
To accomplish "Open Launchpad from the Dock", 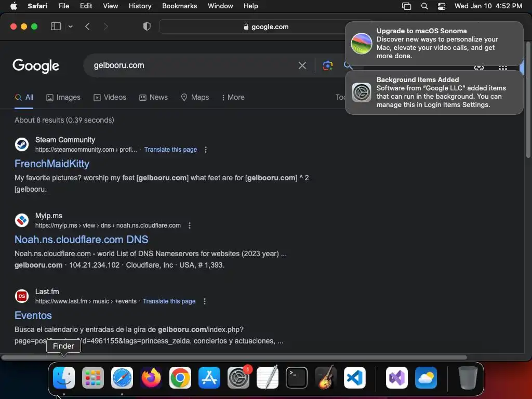I will pyautogui.click(x=93, y=377).
